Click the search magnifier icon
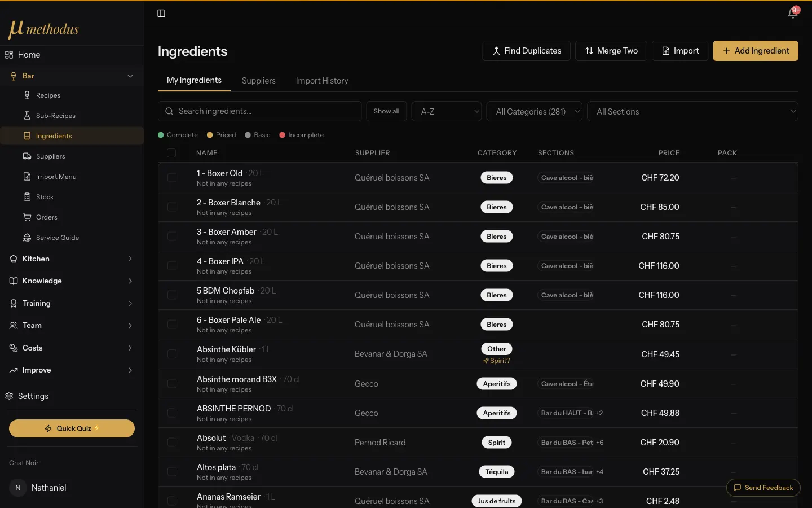Screen dimensions: 812x508 point(169,111)
